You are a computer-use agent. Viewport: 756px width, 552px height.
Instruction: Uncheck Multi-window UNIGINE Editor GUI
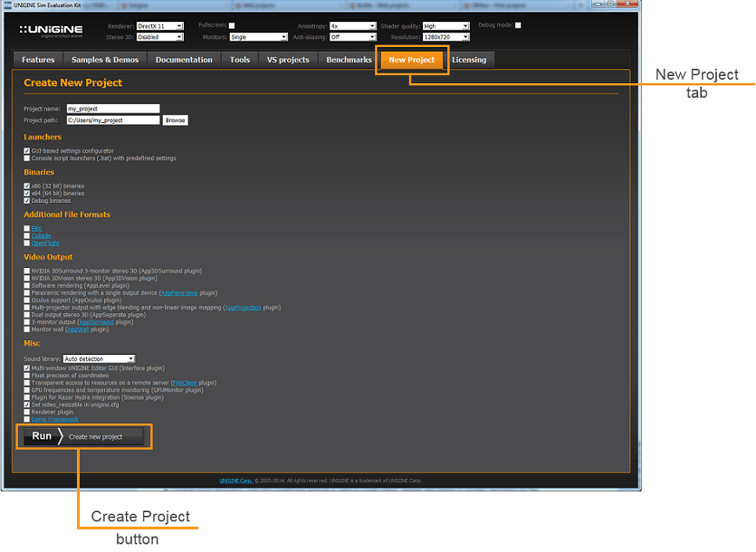[27, 368]
